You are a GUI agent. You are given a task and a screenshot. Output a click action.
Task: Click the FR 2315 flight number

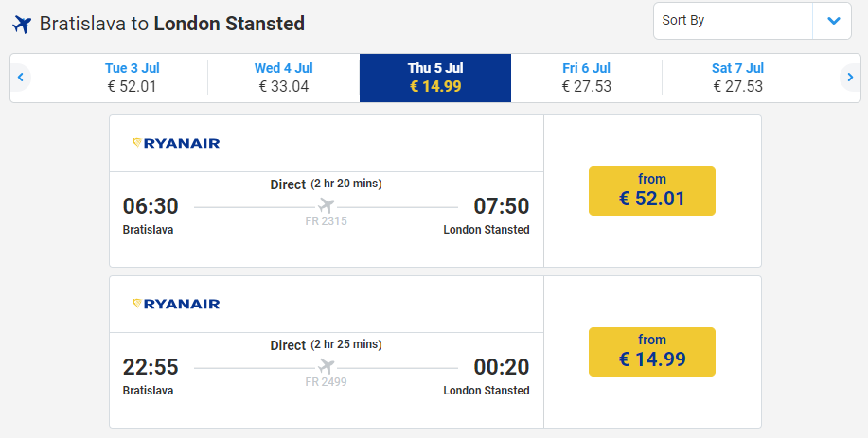[x=327, y=221]
